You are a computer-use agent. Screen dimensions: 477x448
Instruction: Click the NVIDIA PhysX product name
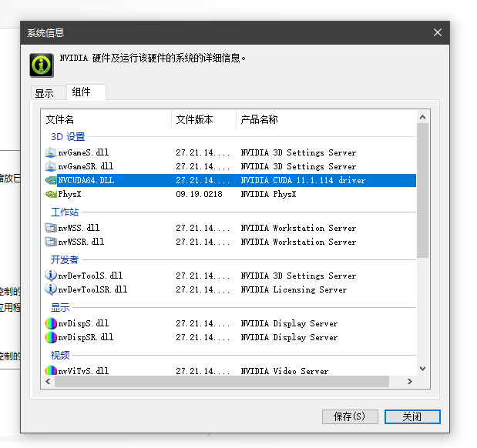tap(269, 194)
